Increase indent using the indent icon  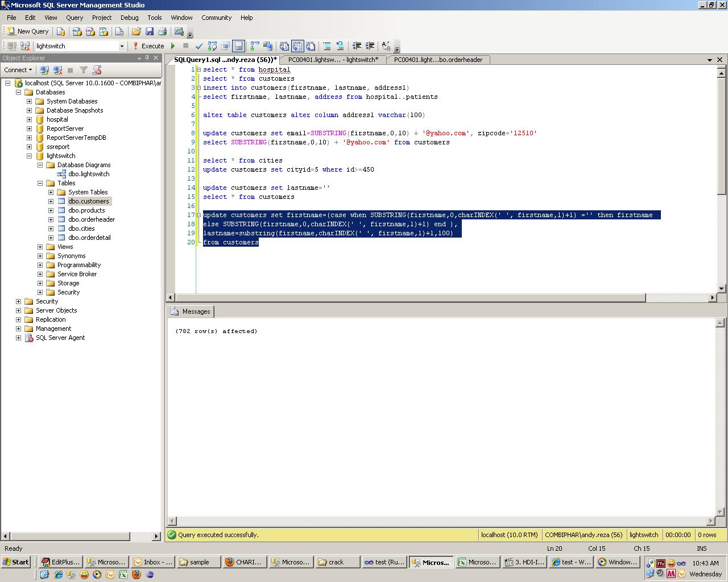[x=370, y=46]
